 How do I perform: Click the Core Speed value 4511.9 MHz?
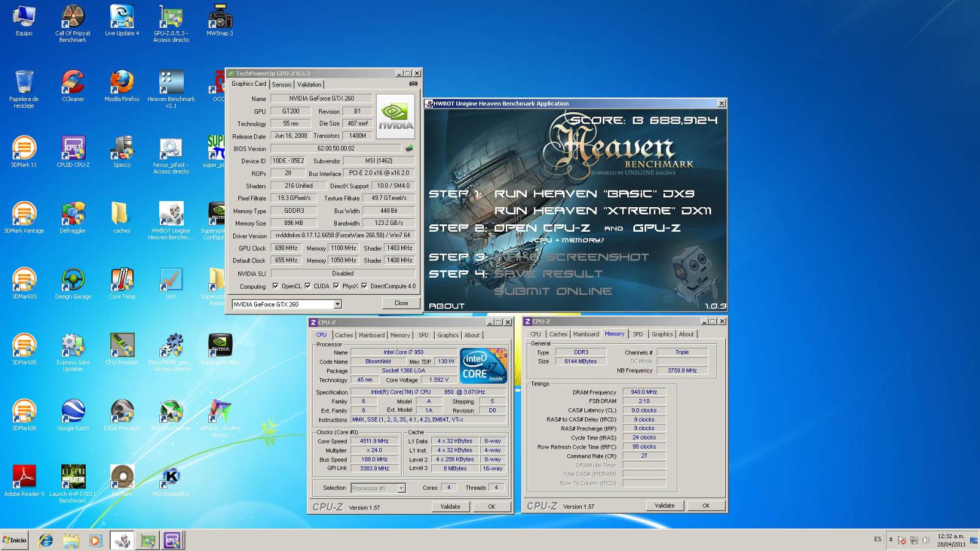tap(374, 441)
